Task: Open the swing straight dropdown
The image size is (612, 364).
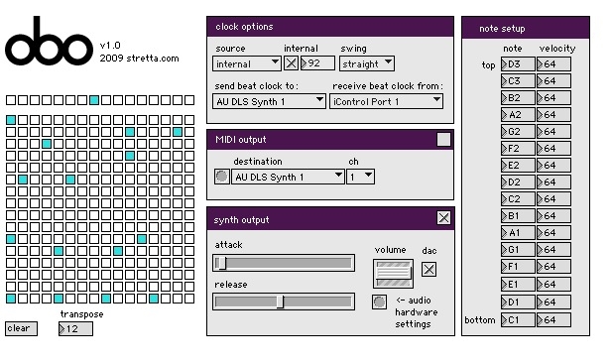Action: coord(366,63)
